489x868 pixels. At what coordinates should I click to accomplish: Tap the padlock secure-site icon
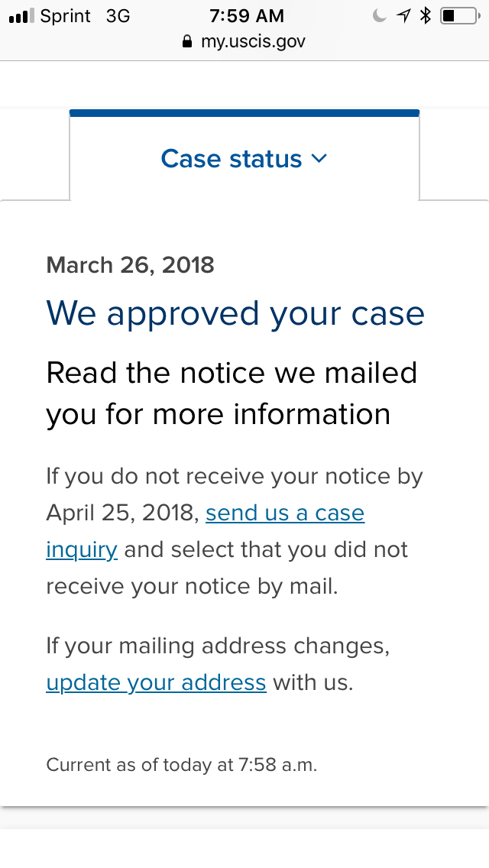point(187,41)
